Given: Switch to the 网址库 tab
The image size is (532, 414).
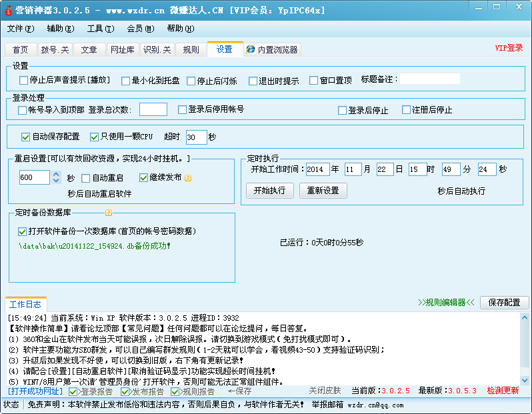Looking at the screenshot, I should 122,50.
